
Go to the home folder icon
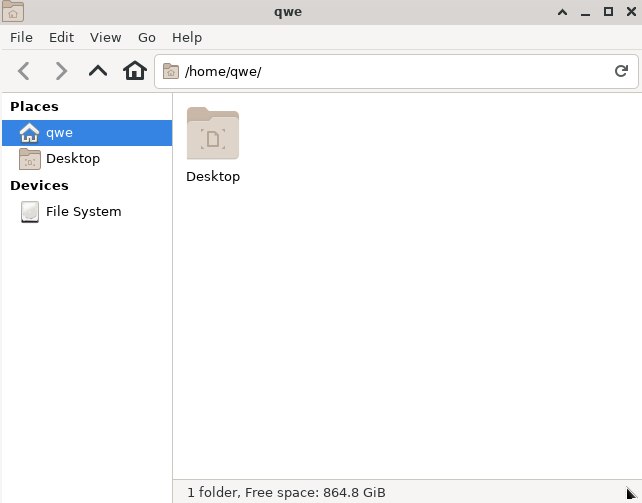135,71
